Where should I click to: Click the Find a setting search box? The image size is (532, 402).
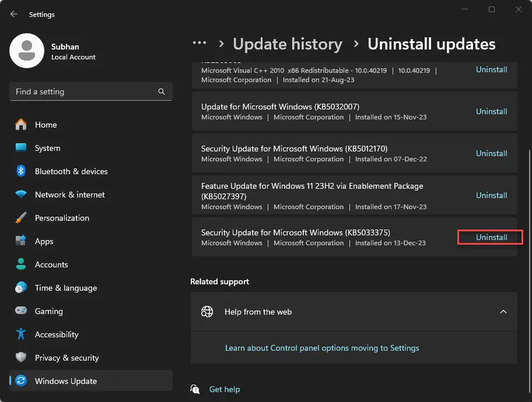[82, 92]
